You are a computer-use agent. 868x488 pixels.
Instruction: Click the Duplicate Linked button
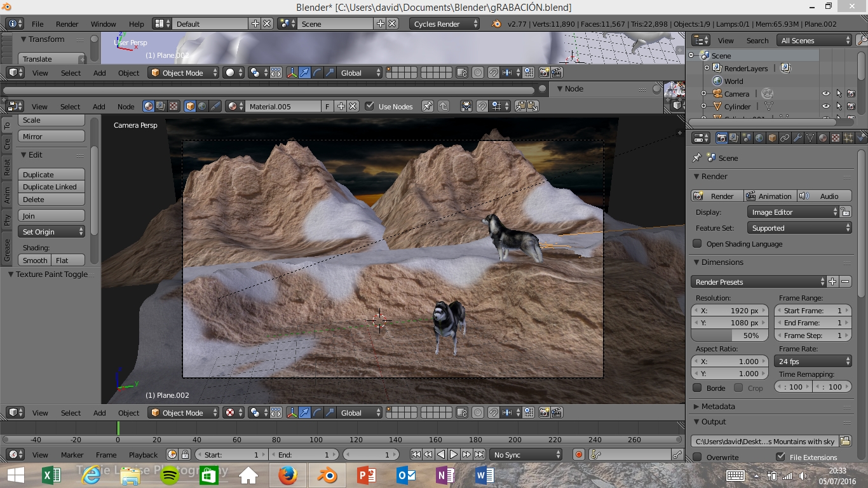tap(50, 187)
